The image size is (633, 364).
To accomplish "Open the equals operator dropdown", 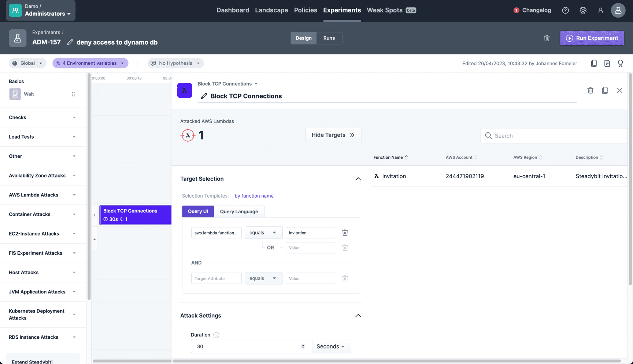I will point(263,232).
